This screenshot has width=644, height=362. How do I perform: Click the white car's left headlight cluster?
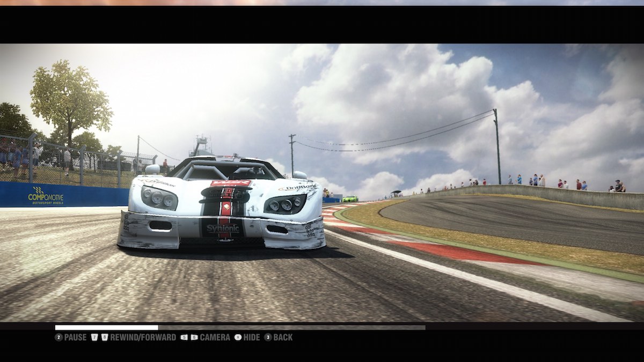point(159,199)
